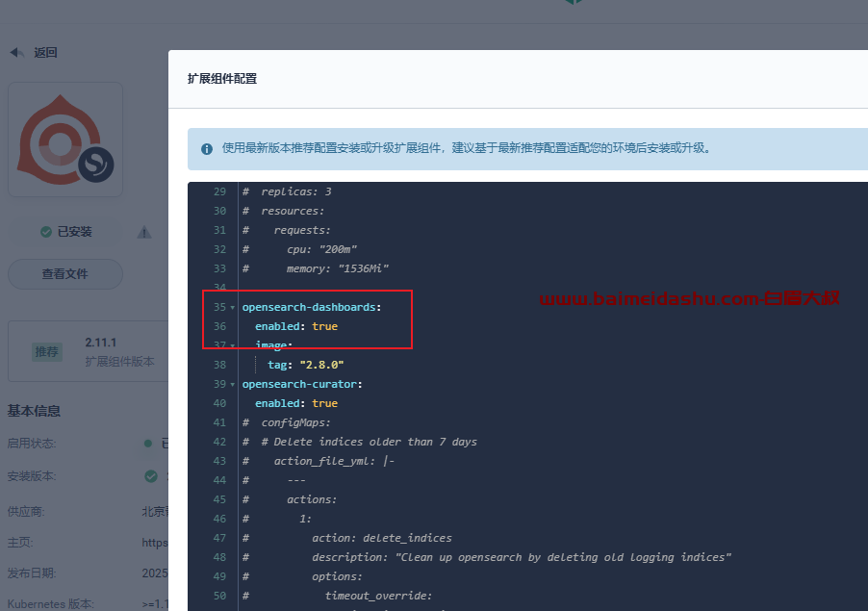Image resolution: width=868 pixels, height=611 pixels.
Task: Click the commented cpu "200m" line
Action: (299, 249)
